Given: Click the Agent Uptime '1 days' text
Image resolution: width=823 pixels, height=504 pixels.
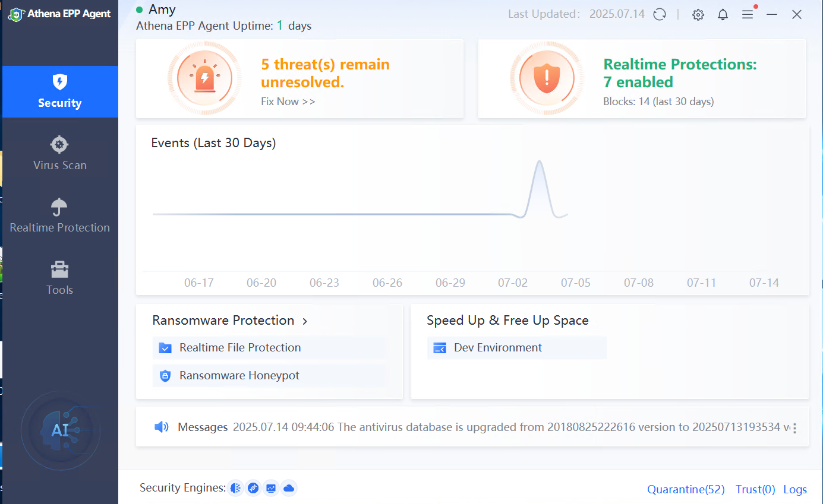Looking at the screenshot, I should tap(294, 26).
